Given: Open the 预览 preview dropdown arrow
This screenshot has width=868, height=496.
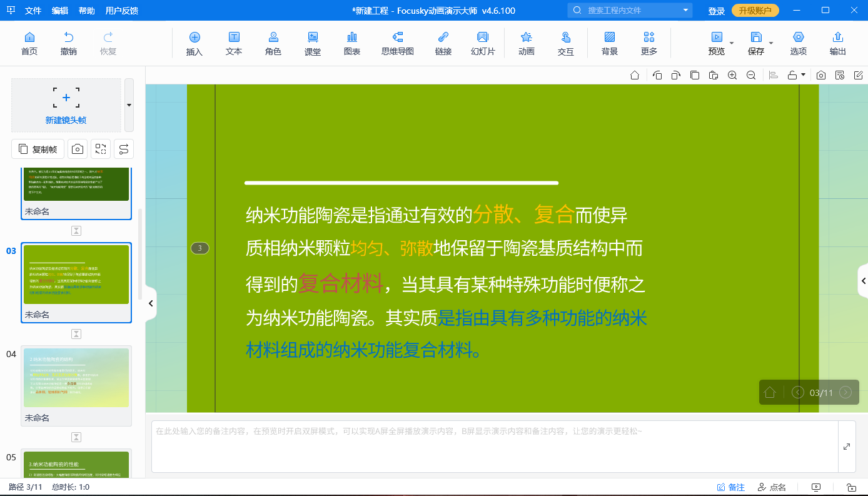Looking at the screenshot, I should pos(732,43).
